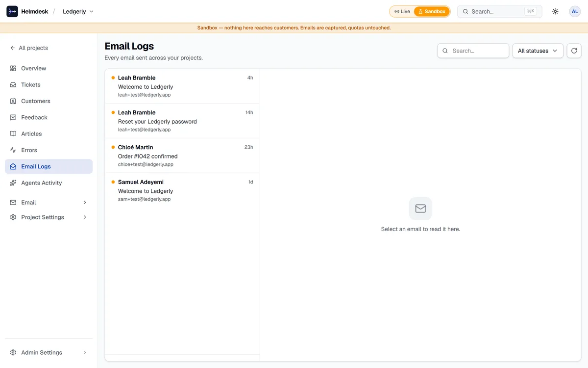Click the Feedback message icon
This screenshot has height=368, width=588.
coord(13,117)
